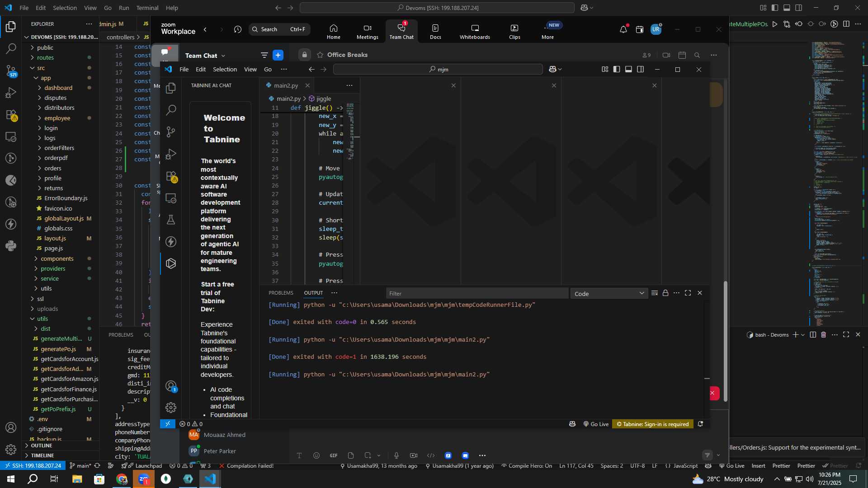Open Chrome from Windows taskbar
868x488 pixels.
pyautogui.click(x=122, y=479)
